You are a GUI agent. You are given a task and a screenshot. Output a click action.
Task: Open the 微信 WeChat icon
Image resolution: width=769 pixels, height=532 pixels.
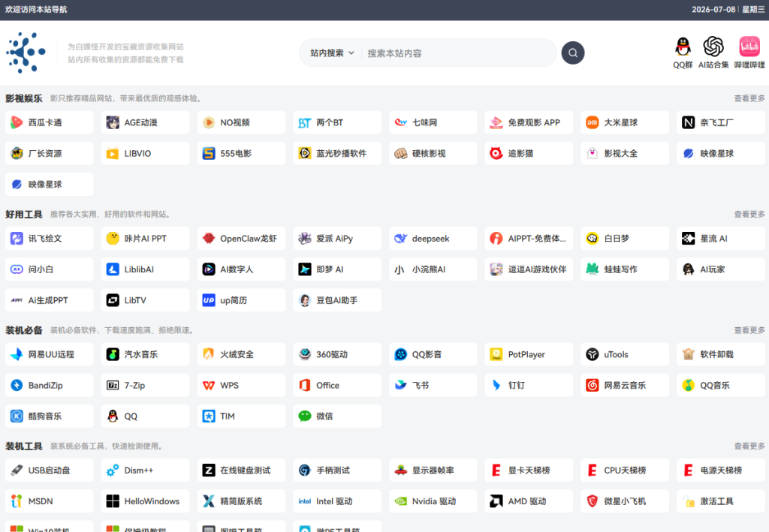(305, 416)
